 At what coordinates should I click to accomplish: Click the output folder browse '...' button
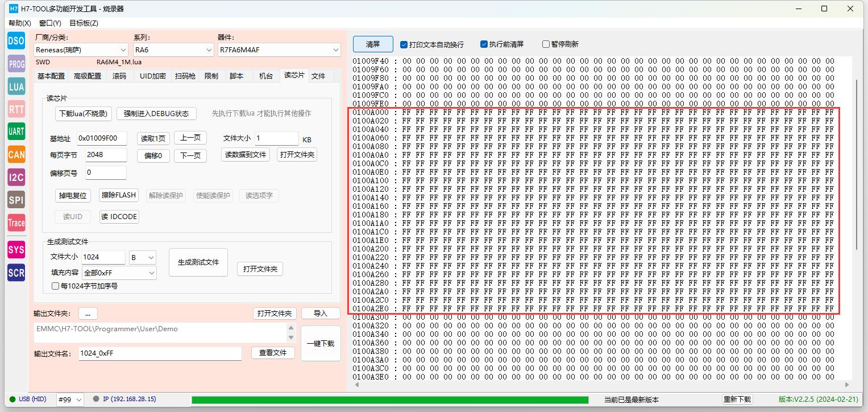[x=88, y=314]
